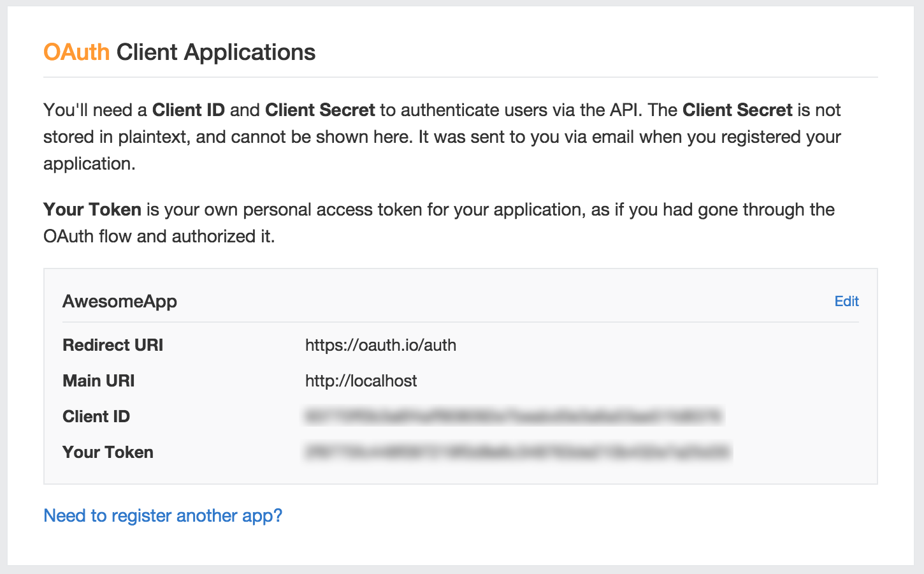Click the AwesomeApp application name heading

tap(120, 301)
